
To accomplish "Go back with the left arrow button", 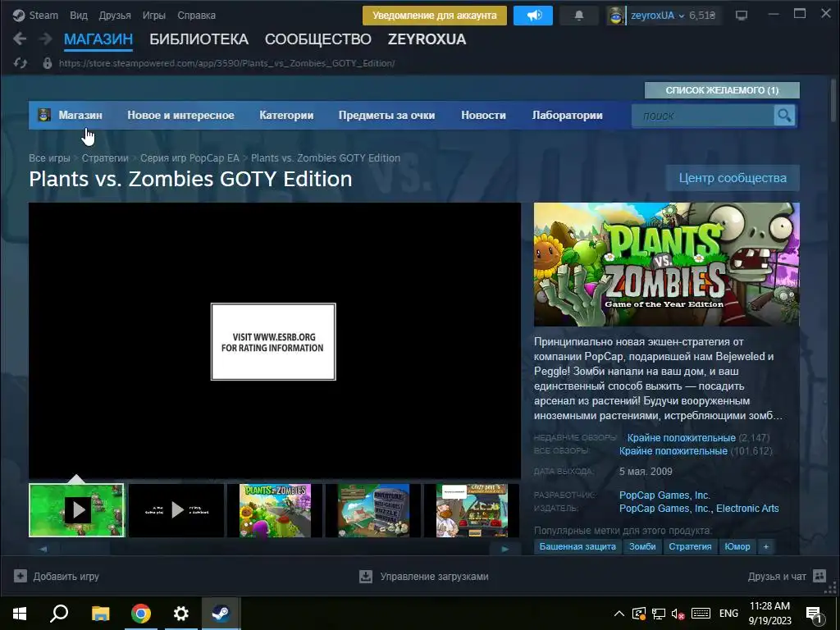I will [x=20, y=39].
